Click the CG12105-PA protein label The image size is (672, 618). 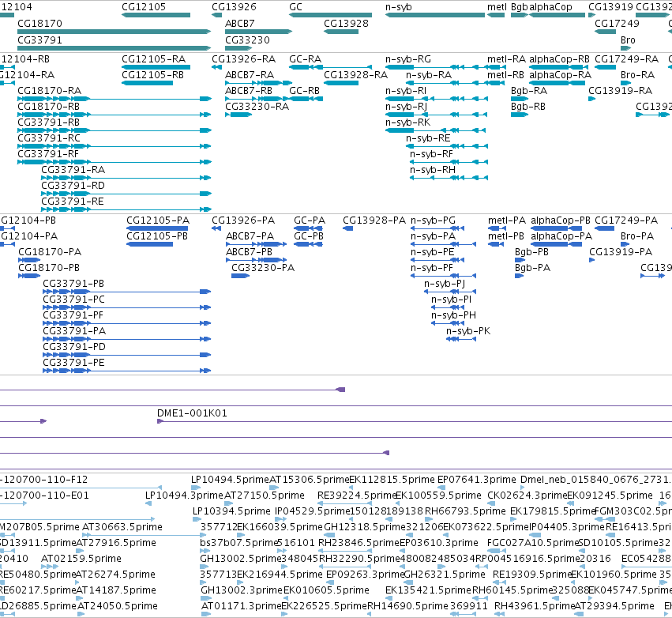click(x=158, y=220)
